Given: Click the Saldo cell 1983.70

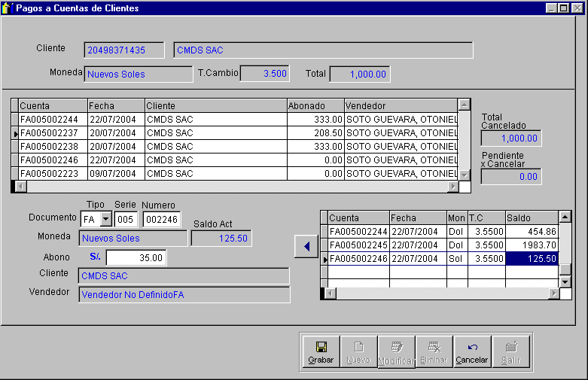Looking at the screenshot, I should [x=532, y=245].
